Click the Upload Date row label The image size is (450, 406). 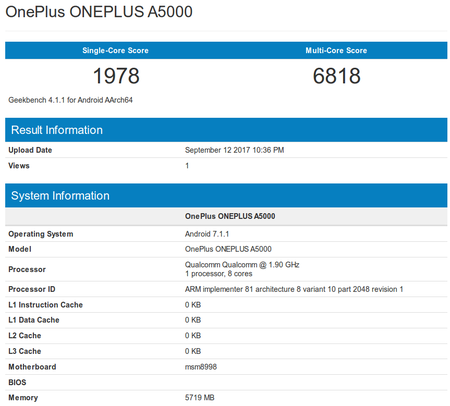(x=30, y=150)
